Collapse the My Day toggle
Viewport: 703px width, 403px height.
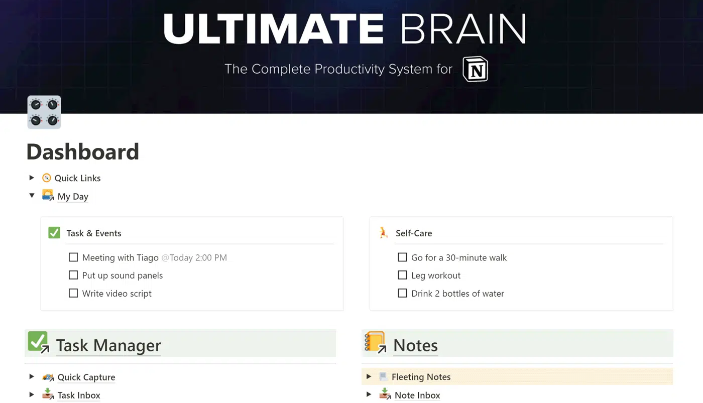(32, 195)
